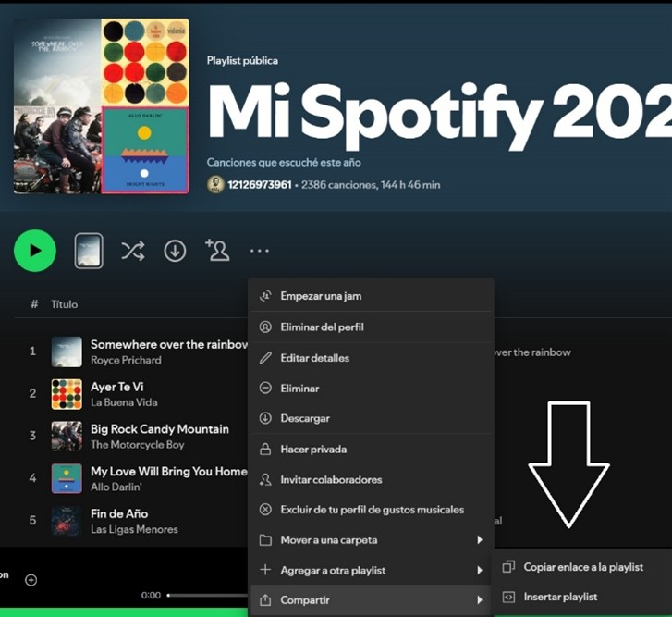Click the playlist preview thumbnail button
672x617 pixels.
coord(89,251)
